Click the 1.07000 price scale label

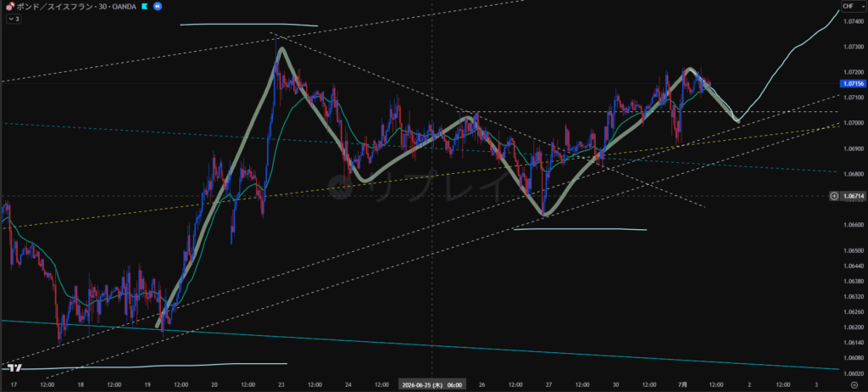point(853,123)
